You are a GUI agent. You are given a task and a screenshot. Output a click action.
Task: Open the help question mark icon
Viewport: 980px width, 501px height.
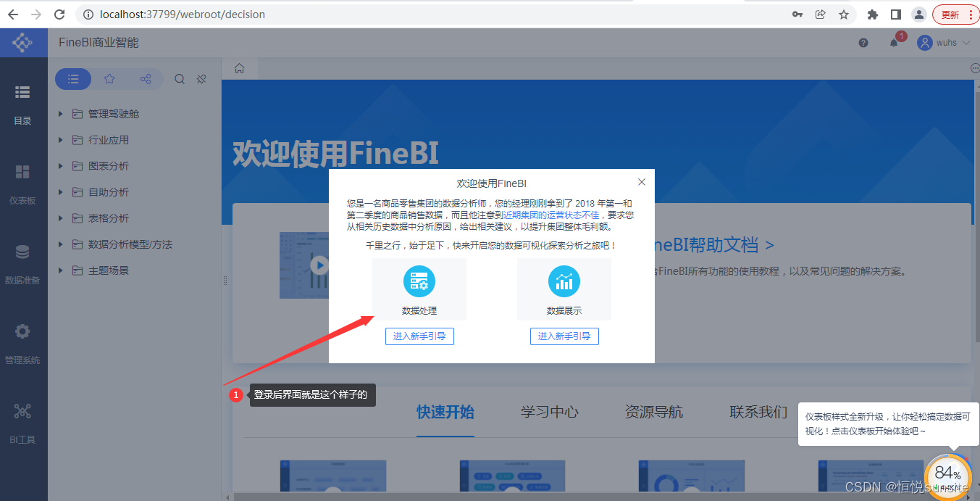[x=863, y=43]
